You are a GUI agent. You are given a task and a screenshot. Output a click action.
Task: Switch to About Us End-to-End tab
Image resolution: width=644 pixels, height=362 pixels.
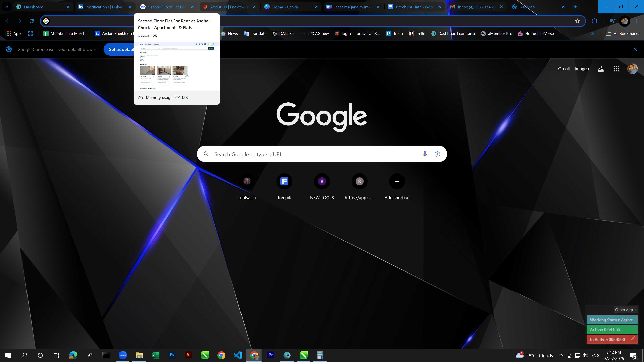[229, 7]
